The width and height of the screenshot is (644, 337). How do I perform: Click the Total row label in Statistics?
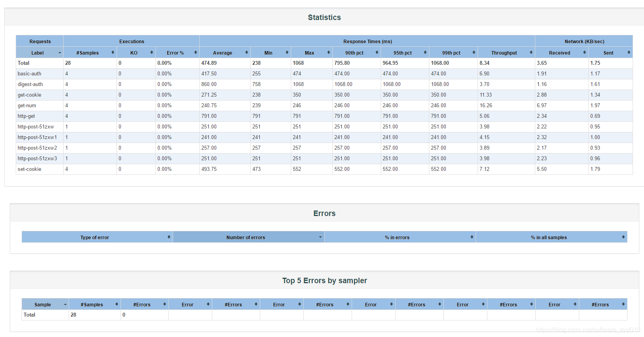click(x=24, y=63)
